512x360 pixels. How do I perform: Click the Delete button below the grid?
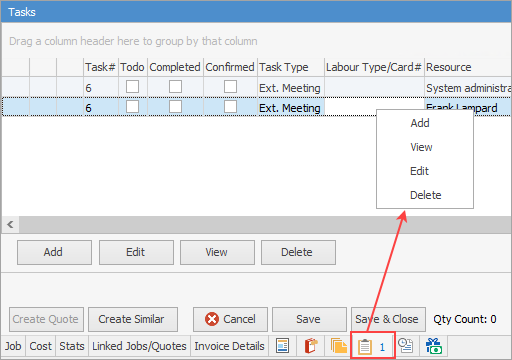coord(298,252)
